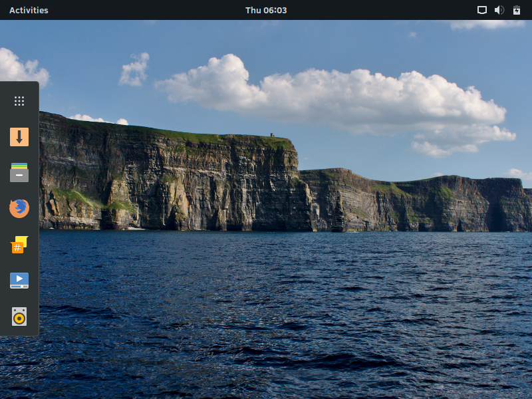Launch the video player dock icon
The image size is (532, 399).
point(19,281)
